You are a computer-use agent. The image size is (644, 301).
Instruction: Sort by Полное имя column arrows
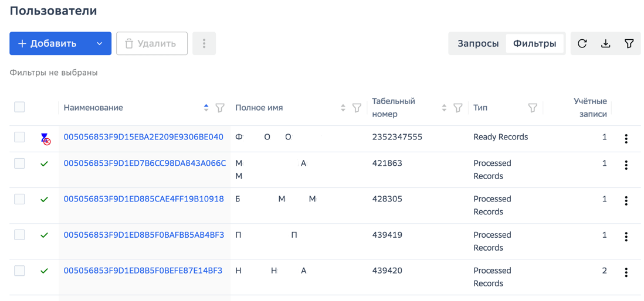pyautogui.click(x=343, y=108)
